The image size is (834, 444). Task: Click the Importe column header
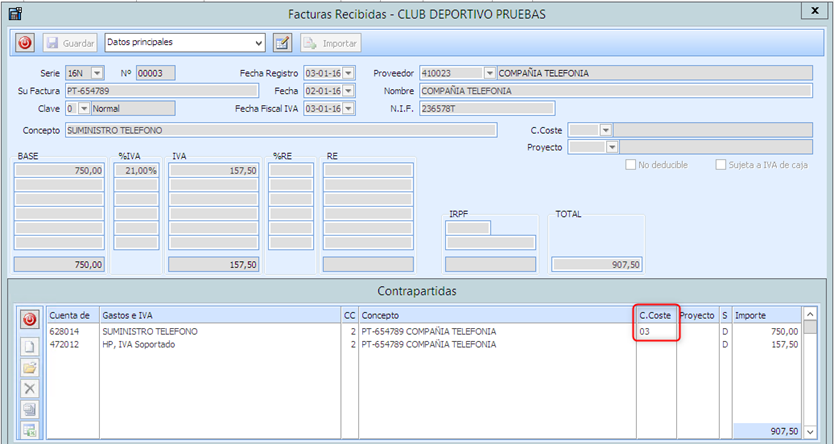click(766, 315)
